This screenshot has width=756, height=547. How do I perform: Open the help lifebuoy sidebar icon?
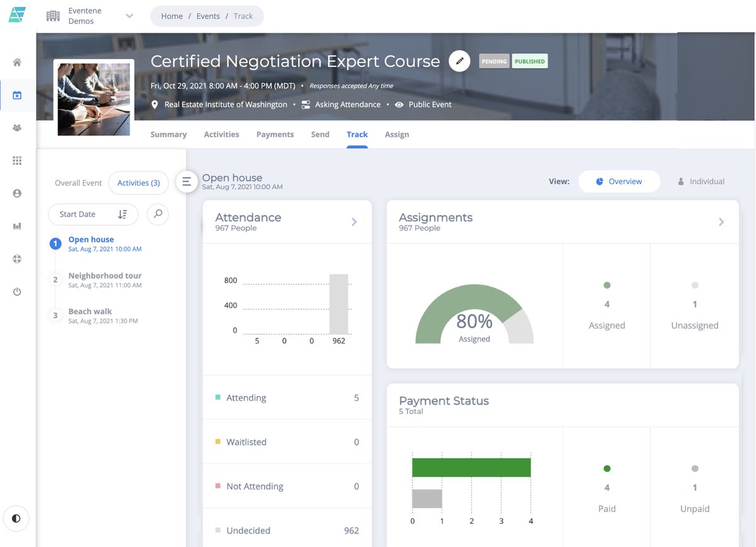[17, 259]
